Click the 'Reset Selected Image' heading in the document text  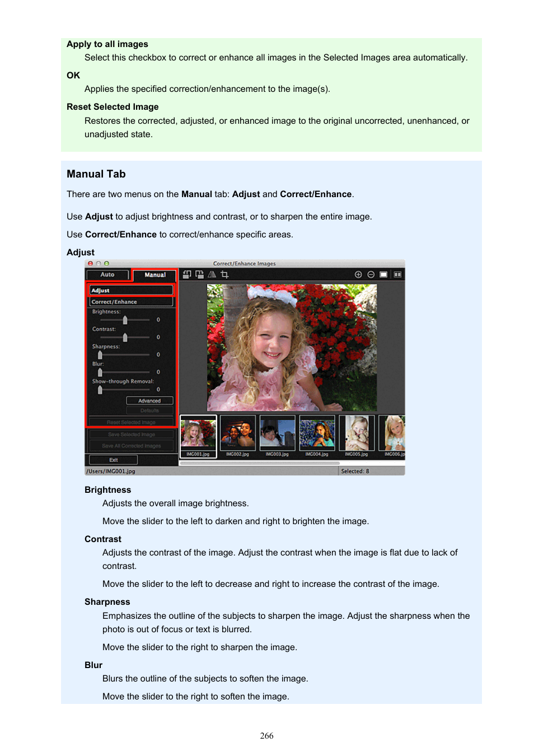(113, 107)
